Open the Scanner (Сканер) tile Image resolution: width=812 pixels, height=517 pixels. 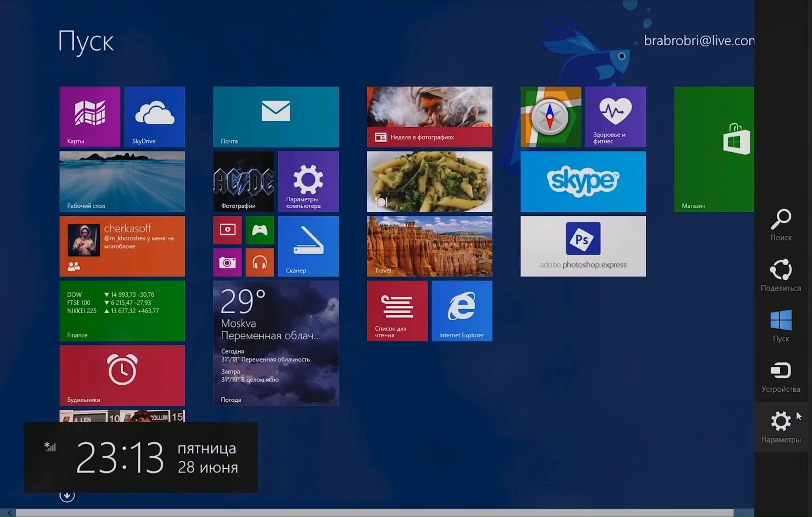tap(308, 246)
